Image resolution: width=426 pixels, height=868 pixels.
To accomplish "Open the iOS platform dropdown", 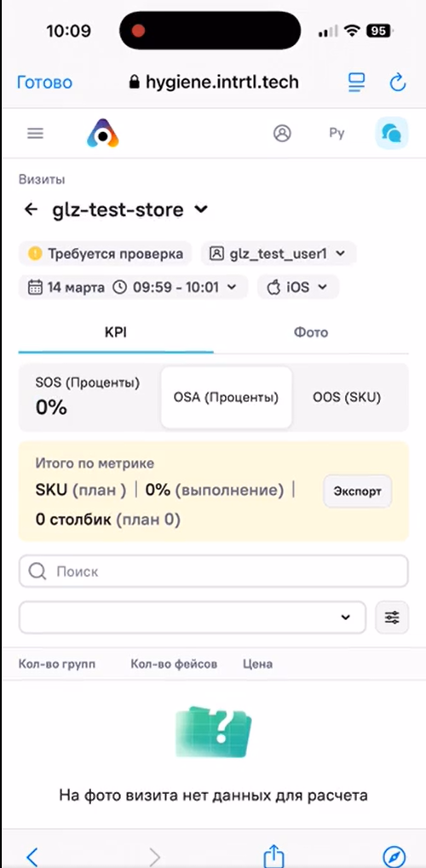I will coord(298,287).
